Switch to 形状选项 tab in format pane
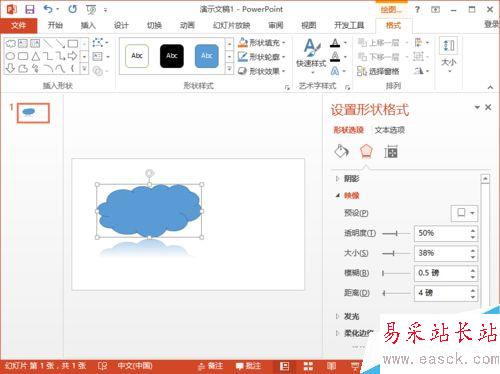The image size is (500, 374). 349,130
